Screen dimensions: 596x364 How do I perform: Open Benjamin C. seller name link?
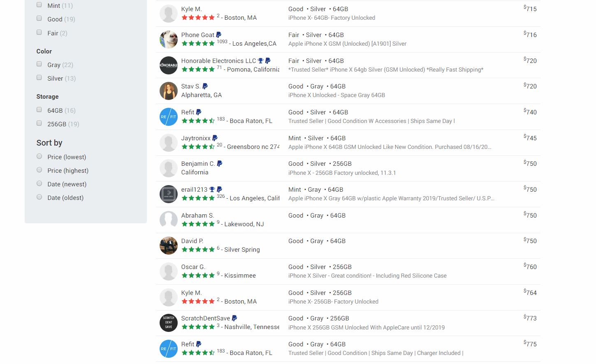pos(198,164)
